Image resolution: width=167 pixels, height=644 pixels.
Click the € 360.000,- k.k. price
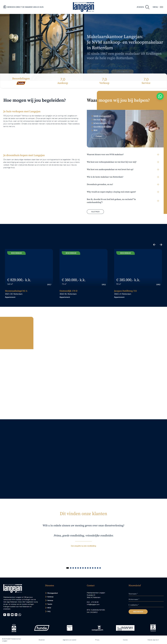[74, 280]
